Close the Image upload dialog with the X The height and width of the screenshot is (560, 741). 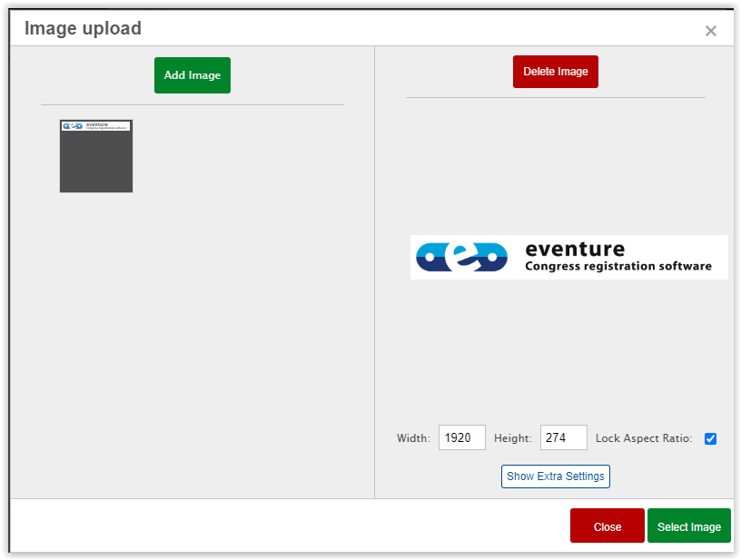[x=710, y=31]
